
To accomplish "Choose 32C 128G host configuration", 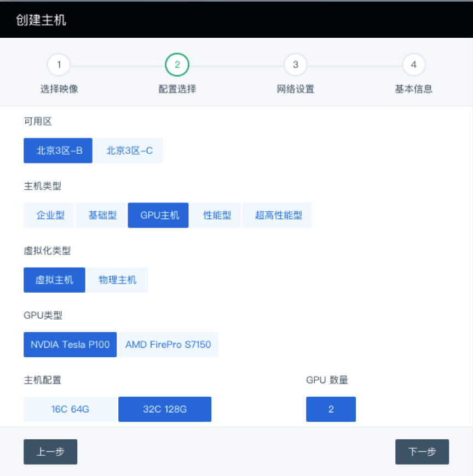I will pos(165,409).
